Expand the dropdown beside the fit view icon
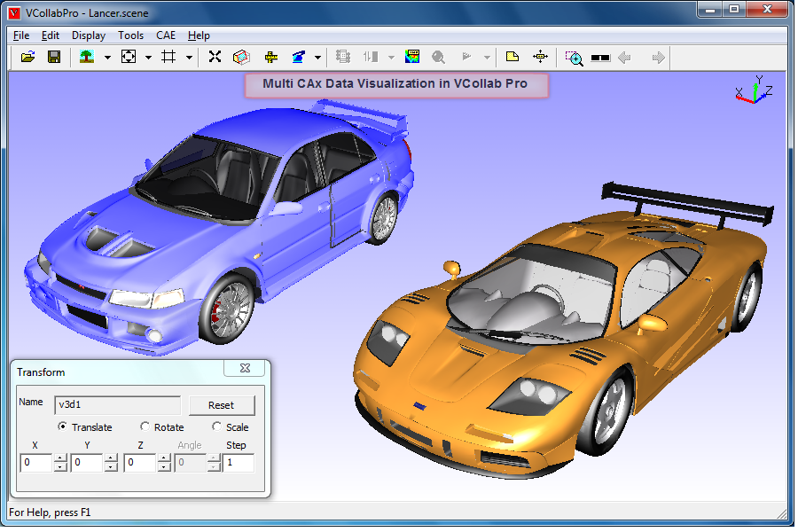This screenshot has width=798, height=532. click(148, 58)
